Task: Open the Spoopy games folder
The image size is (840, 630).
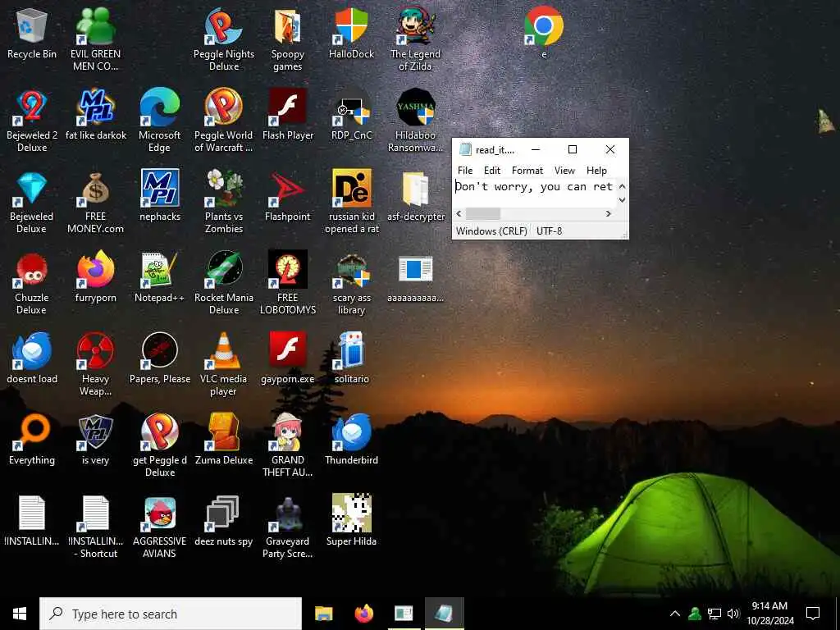Action: pyautogui.click(x=288, y=39)
